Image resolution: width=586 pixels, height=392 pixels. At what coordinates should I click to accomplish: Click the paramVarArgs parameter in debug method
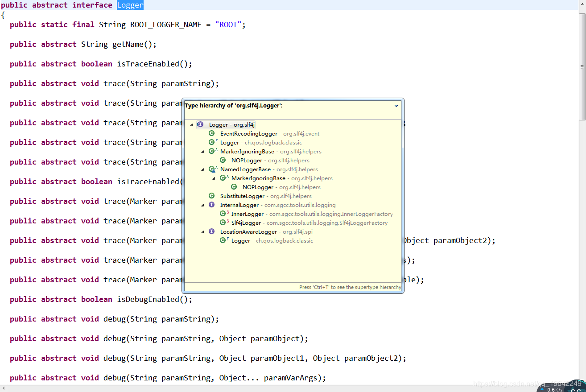[x=290, y=378]
